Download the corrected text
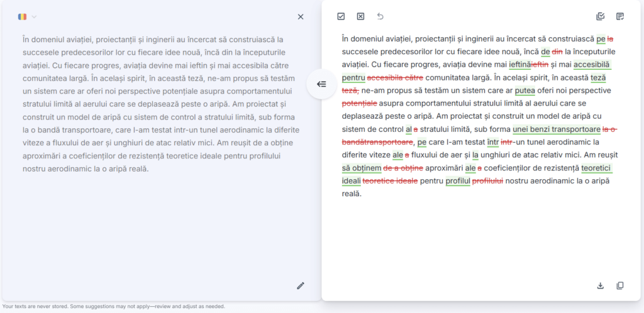Viewport: 644px width, 313px height. [600, 285]
